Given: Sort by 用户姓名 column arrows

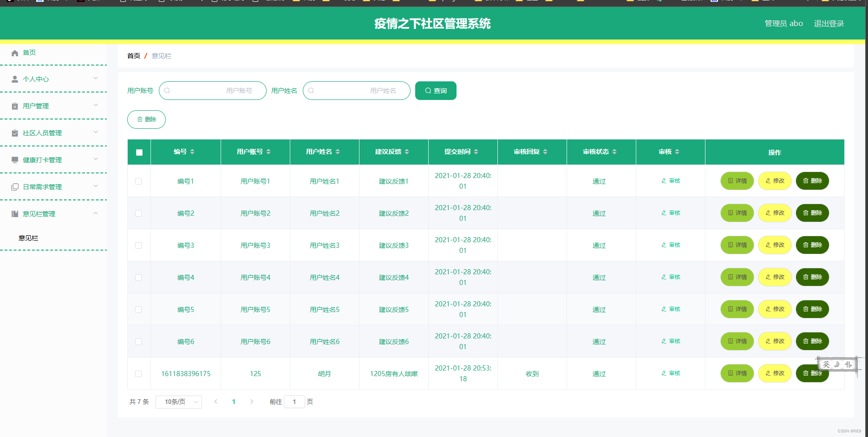Looking at the screenshot, I should (x=338, y=152).
